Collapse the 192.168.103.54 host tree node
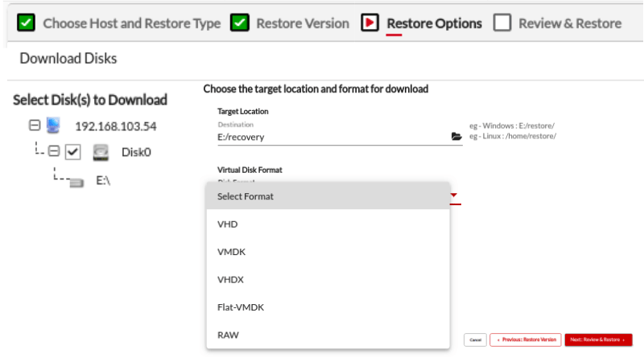The height and width of the screenshot is (362, 644). (x=34, y=125)
